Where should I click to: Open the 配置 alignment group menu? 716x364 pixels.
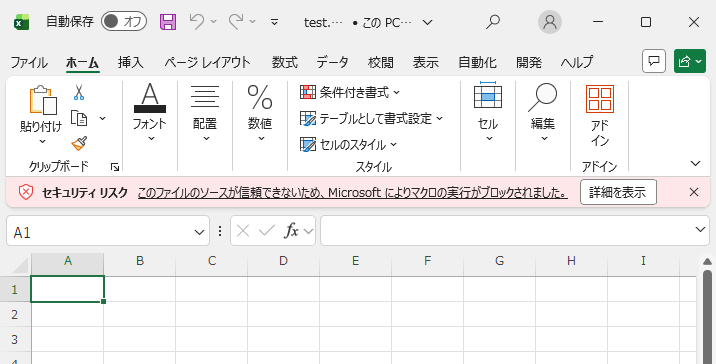205,112
